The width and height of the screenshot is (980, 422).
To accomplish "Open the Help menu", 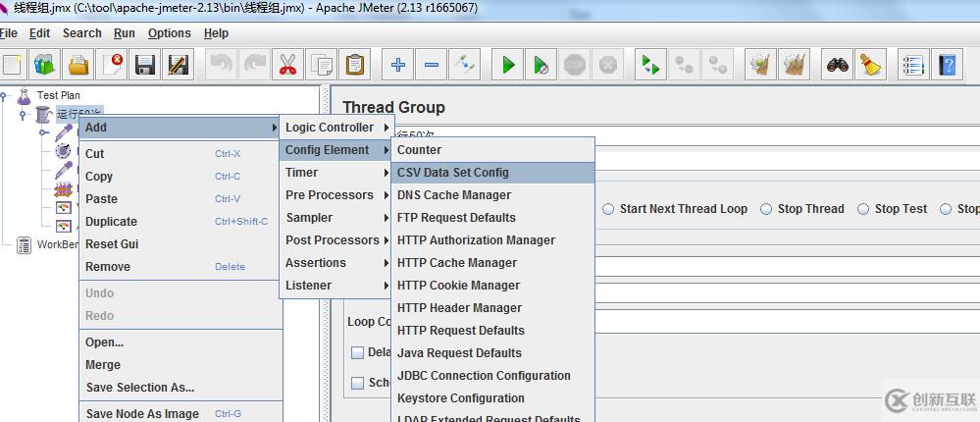I will click(216, 33).
